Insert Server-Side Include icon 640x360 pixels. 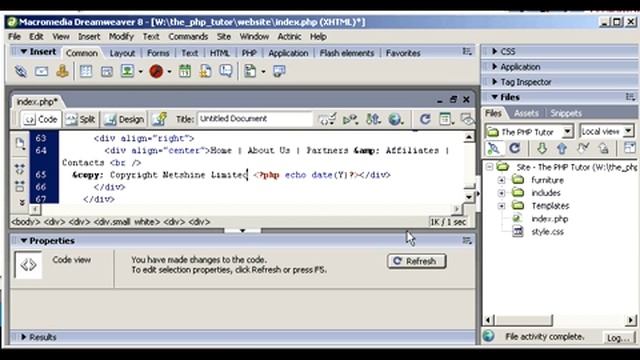click(205, 71)
